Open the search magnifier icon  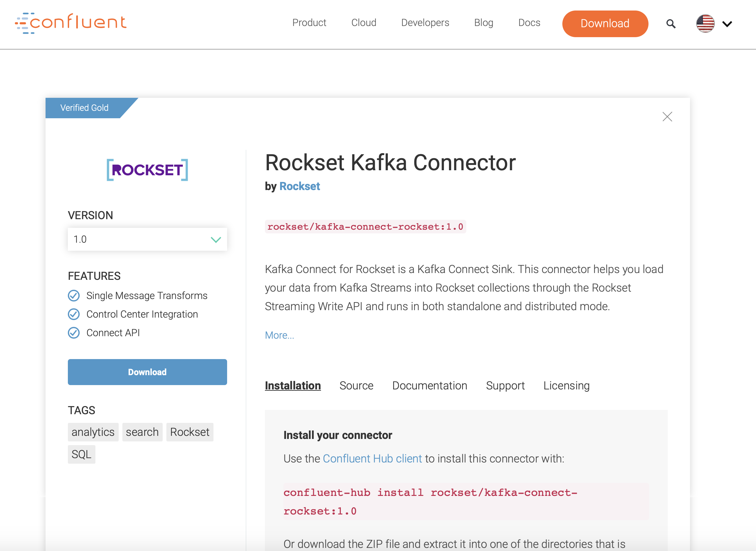coord(670,24)
